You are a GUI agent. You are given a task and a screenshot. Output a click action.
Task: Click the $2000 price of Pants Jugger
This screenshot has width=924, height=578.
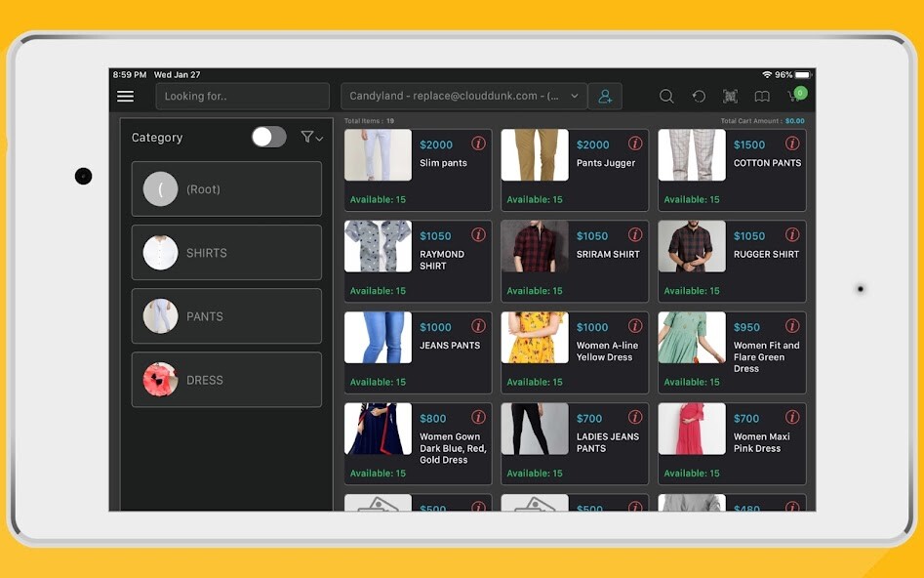click(593, 145)
